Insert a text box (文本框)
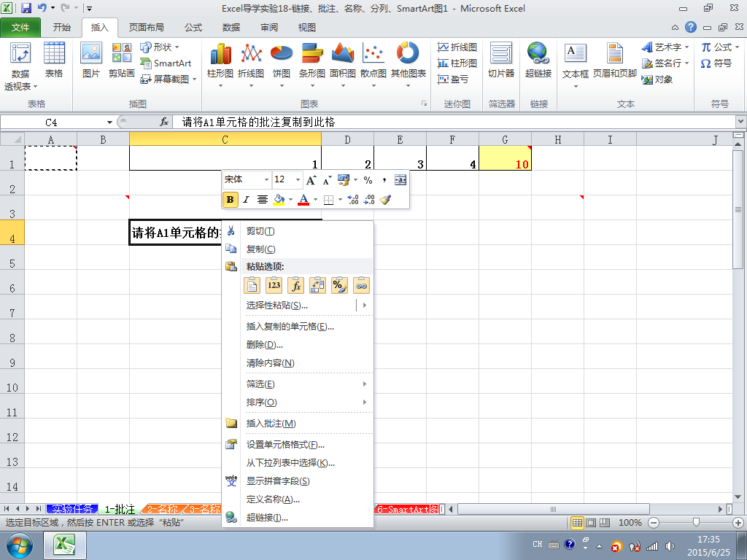This screenshot has height=560, width=747. pyautogui.click(x=576, y=66)
